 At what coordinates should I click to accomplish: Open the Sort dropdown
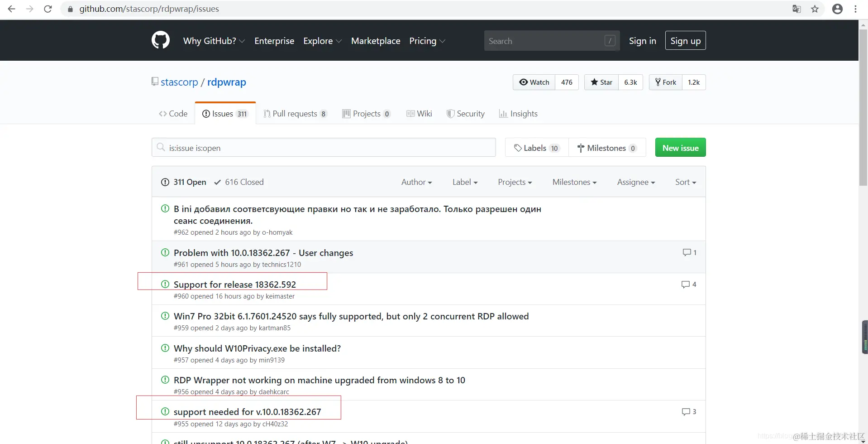[686, 182]
